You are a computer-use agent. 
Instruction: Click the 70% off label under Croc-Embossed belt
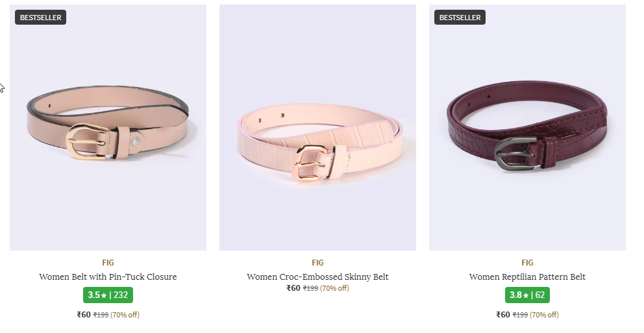coord(335,288)
